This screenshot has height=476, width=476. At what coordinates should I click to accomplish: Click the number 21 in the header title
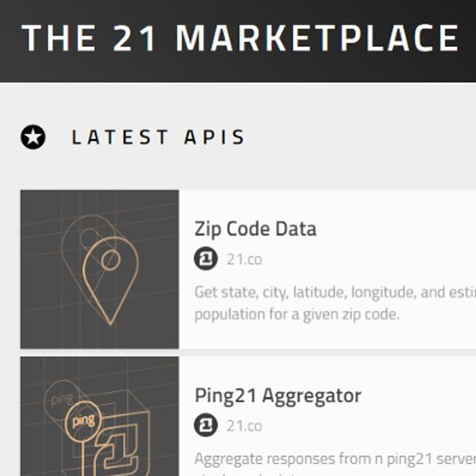click(134, 38)
